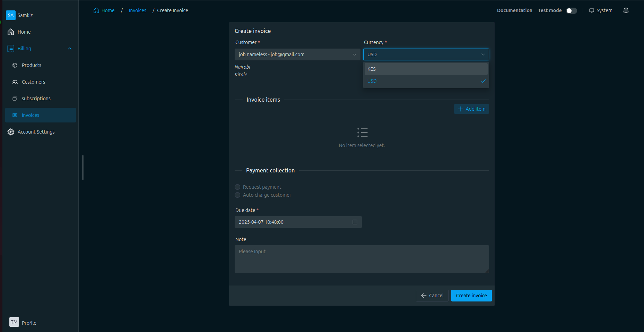The width and height of the screenshot is (644, 332).
Task: Choose KES from the currency list
Action: [x=426, y=69]
